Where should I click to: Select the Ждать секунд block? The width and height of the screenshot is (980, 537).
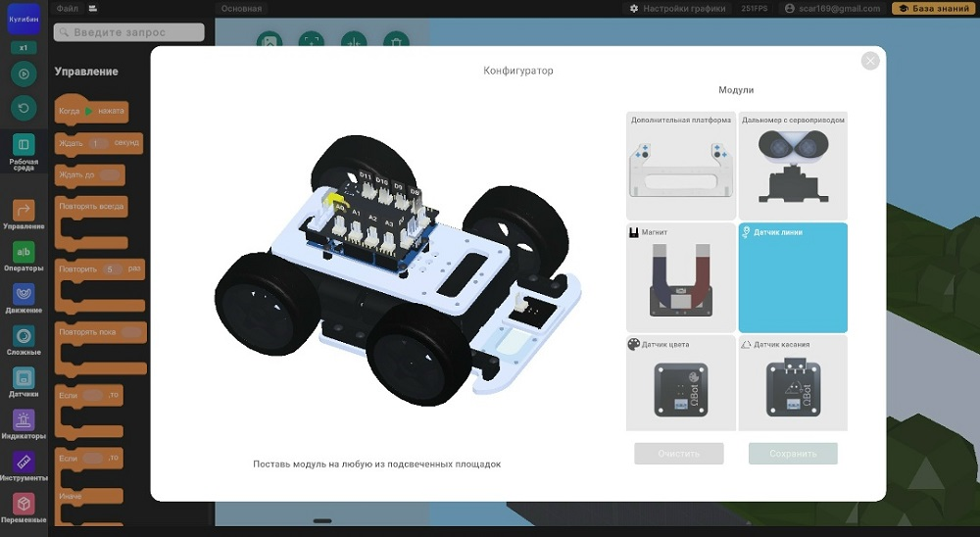point(99,143)
